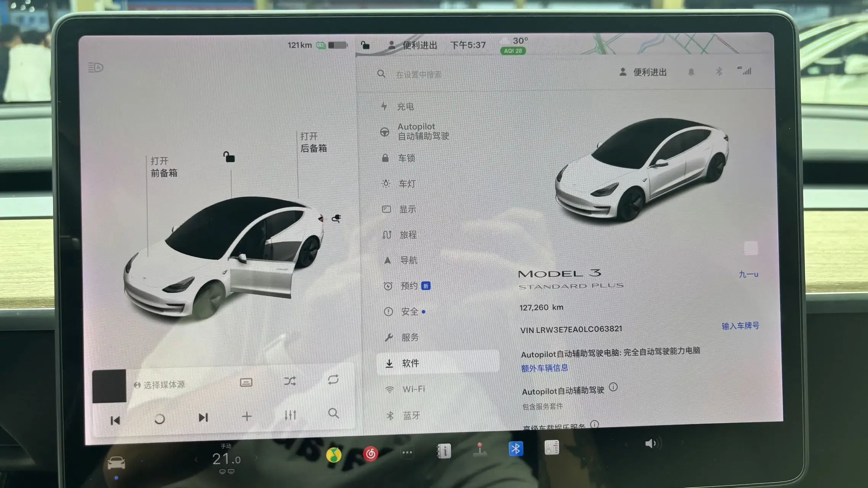The width and height of the screenshot is (868, 488).
Task: Tap the 121 km battery range indicator
Action: [318, 45]
